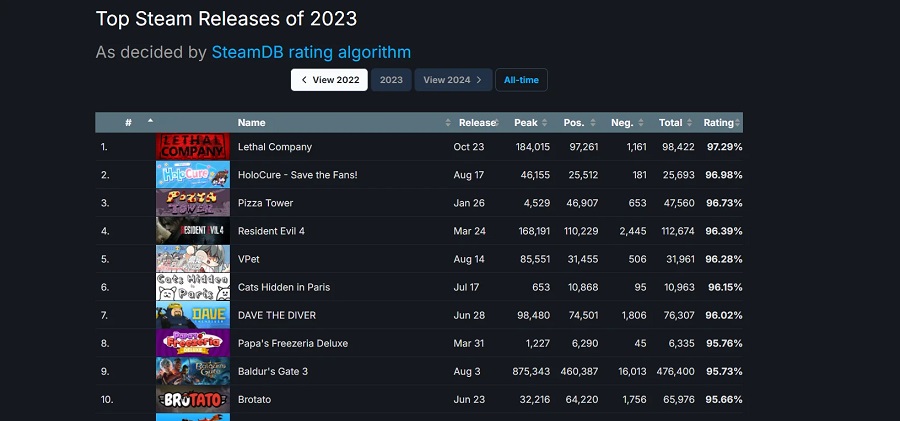900x421 pixels.
Task: Select Papa's Freezeria 95.76% rating
Action: (x=724, y=344)
